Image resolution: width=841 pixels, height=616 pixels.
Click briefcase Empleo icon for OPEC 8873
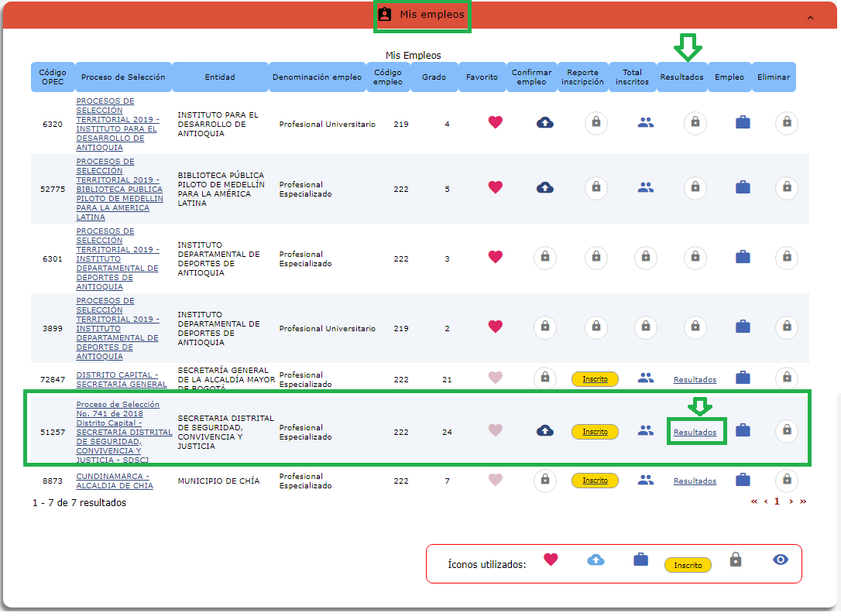click(x=743, y=480)
